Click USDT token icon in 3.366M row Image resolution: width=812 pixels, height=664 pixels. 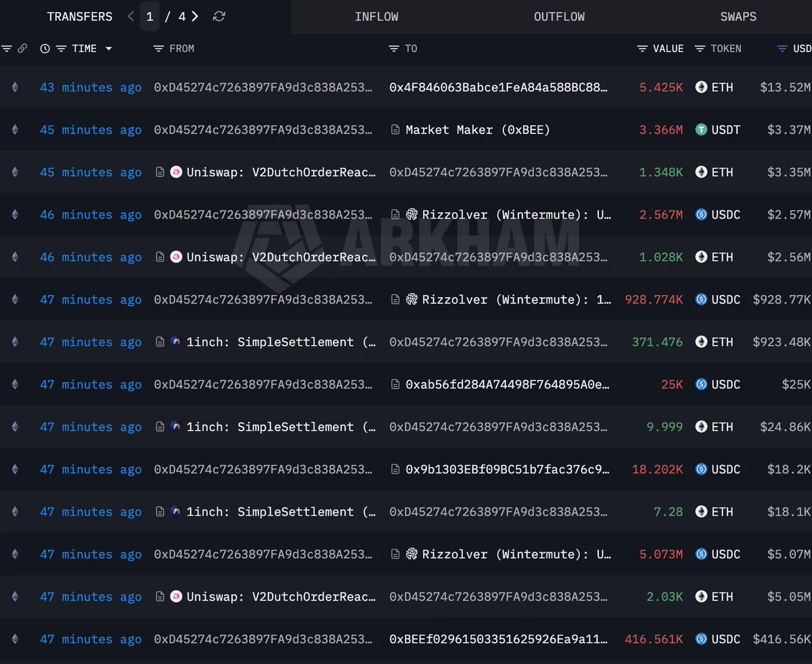[x=701, y=130]
